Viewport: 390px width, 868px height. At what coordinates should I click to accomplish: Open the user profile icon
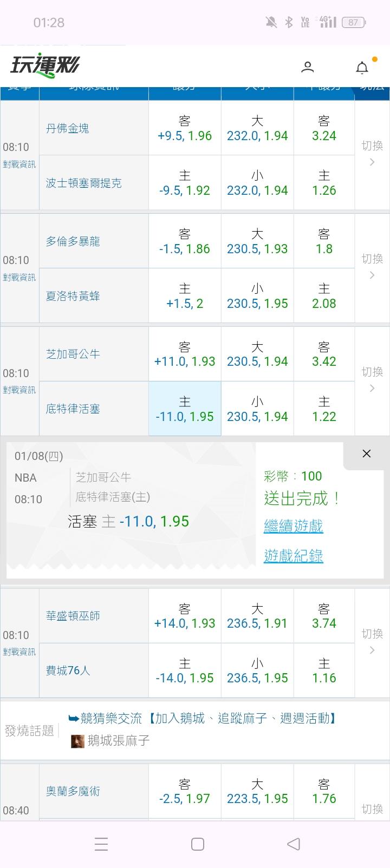click(307, 67)
